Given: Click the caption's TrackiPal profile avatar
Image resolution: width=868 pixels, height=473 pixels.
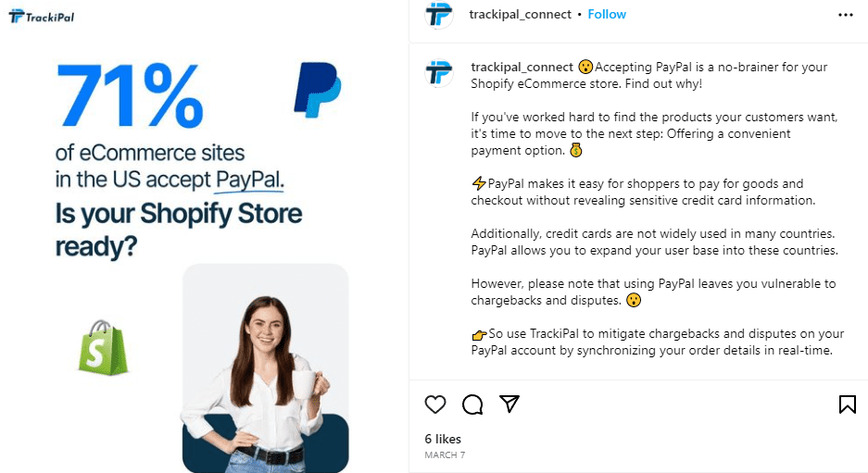Looking at the screenshot, I should click(x=439, y=73).
